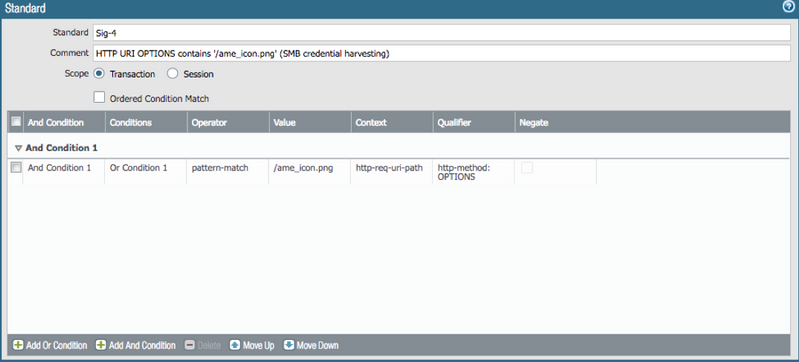Click the Value column header
Image resolution: width=799 pixels, height=362 pixels.
pyautogui.click(x=310, y=122)
